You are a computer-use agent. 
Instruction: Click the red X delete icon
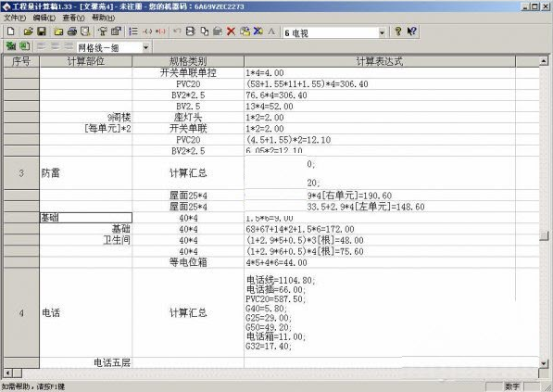point(231,32)
